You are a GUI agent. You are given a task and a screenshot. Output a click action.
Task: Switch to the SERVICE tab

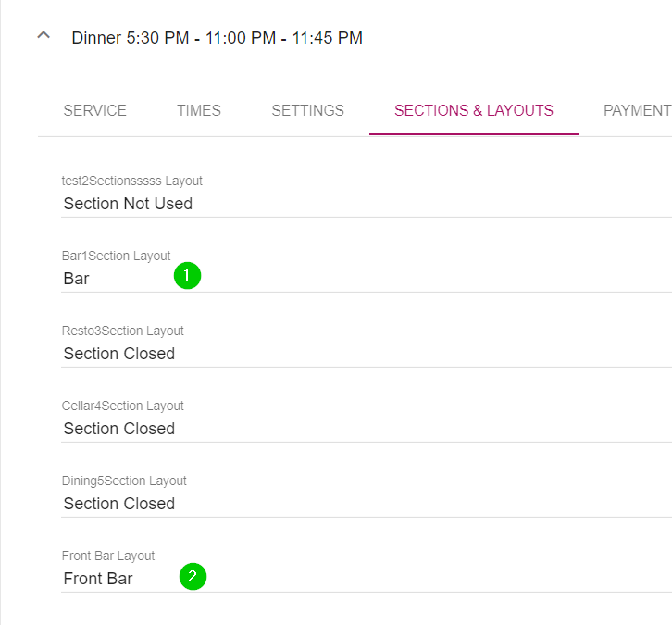(94, 110)
